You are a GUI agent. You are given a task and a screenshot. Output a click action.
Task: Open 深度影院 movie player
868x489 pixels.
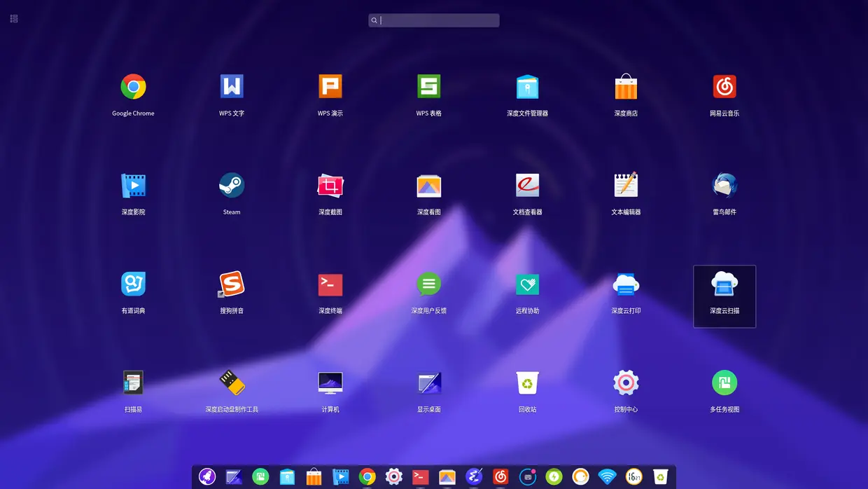click(x=133, y=186)
